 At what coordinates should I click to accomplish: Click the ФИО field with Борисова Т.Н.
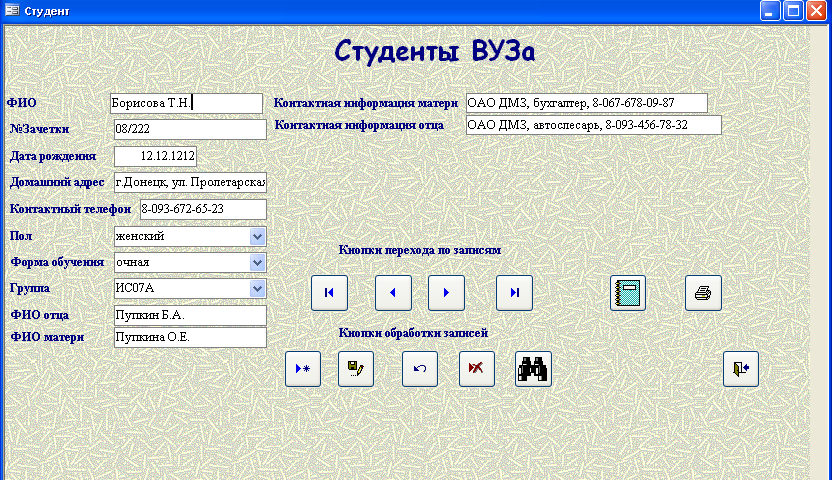coord(186,103)
